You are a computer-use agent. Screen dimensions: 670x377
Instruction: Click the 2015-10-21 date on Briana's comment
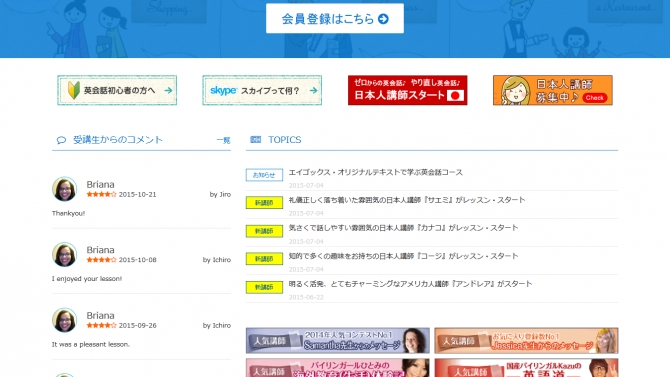point(138,194)
